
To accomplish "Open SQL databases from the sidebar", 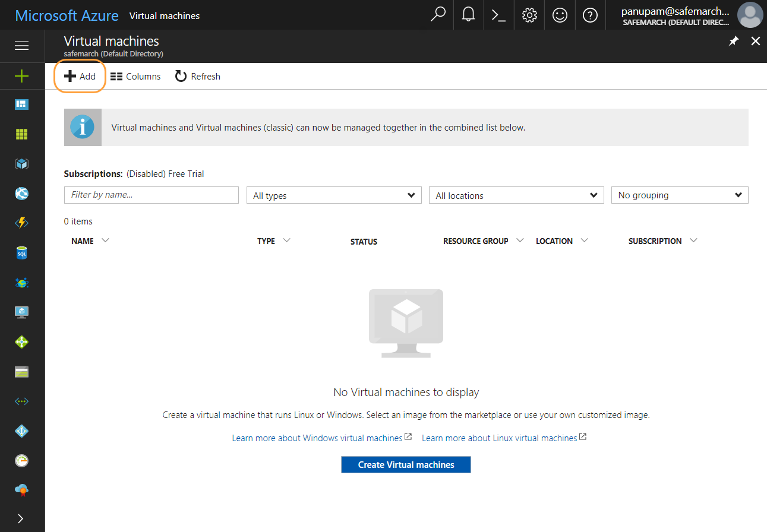I will point(21,252).
